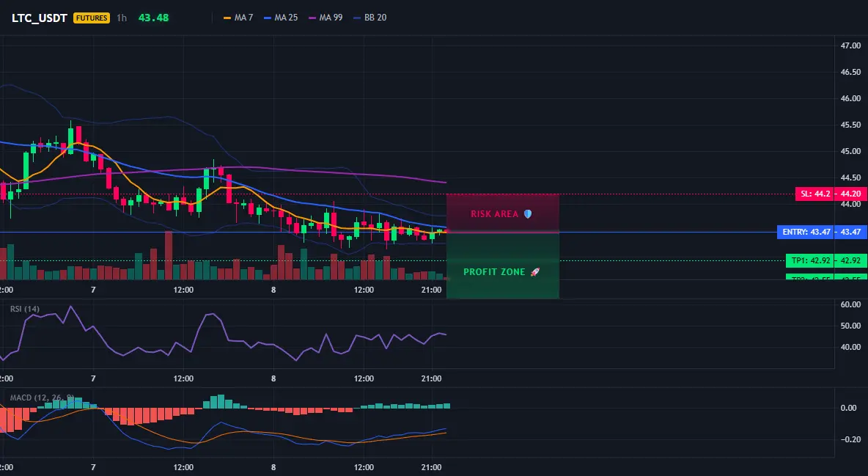Click 46.50 on the price axis
This screenshot has width=868, height=476.
(850, 72)
